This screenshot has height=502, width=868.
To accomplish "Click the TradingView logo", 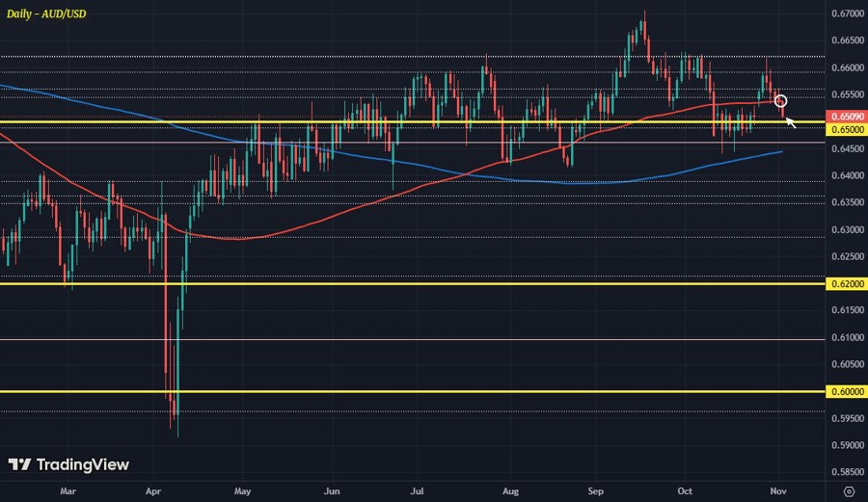I will click(68, 464).
